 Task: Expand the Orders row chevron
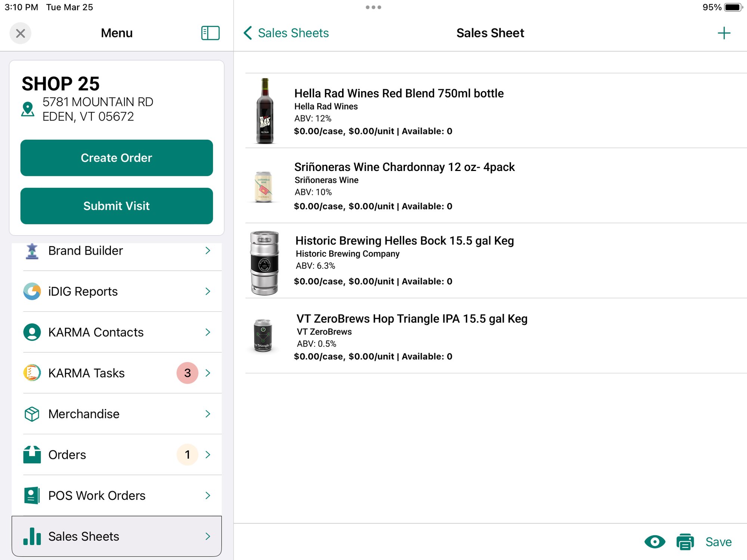click(x=208, y=455)
